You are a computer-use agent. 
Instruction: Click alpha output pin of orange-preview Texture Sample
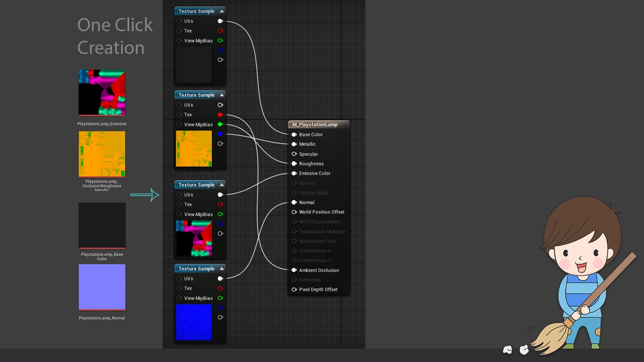[220, 144]
